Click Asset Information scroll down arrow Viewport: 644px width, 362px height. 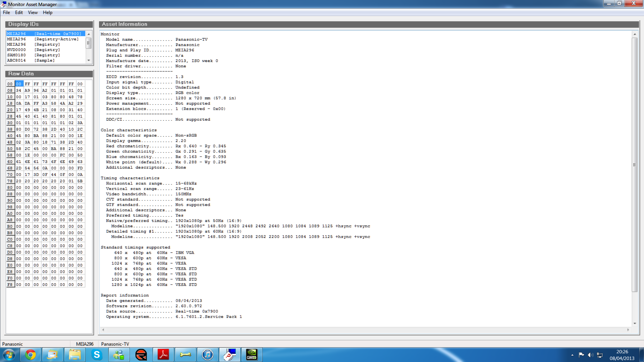tap(635, 323)
